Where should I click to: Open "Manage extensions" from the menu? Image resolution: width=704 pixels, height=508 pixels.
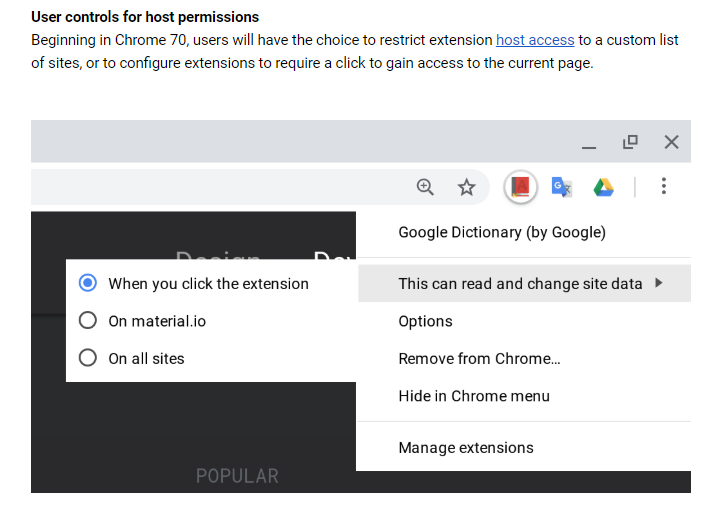pyautogui.click(x=466, y=448)
